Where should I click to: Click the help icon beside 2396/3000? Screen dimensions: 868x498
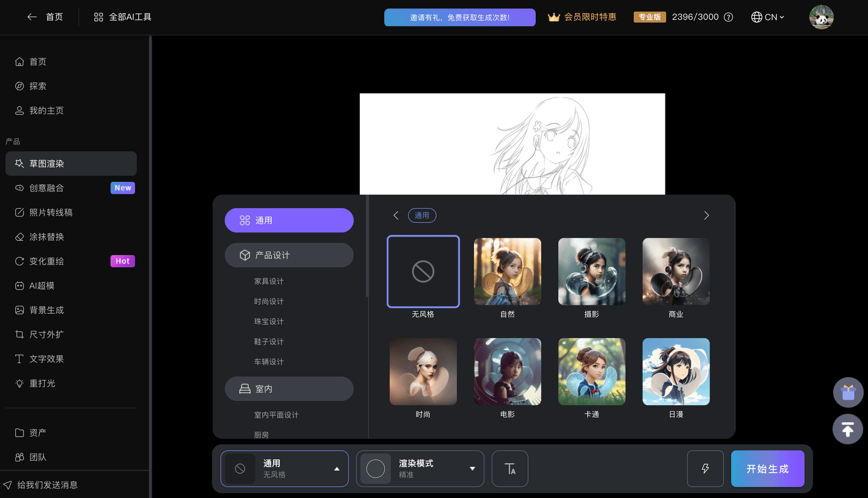click(x=728, y=17)
